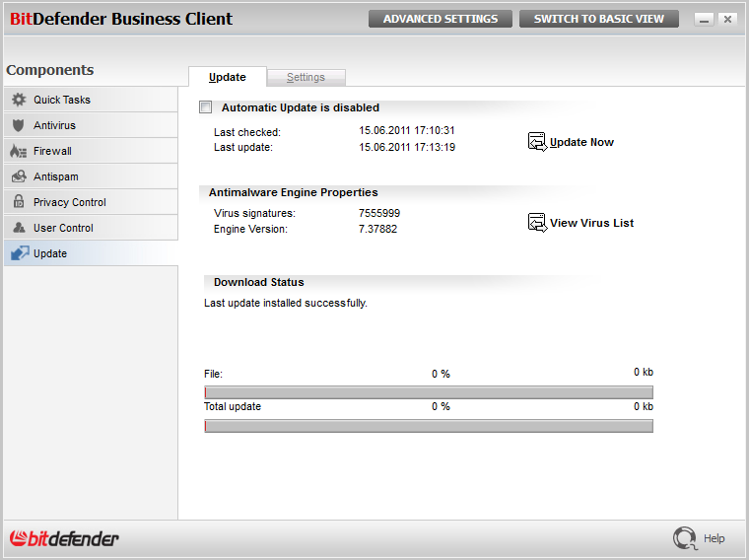The height and width of the screenshot is (560, 749).
Task: Open the Antivirus component
Action: pyautogui.click(x=91, y=125)
